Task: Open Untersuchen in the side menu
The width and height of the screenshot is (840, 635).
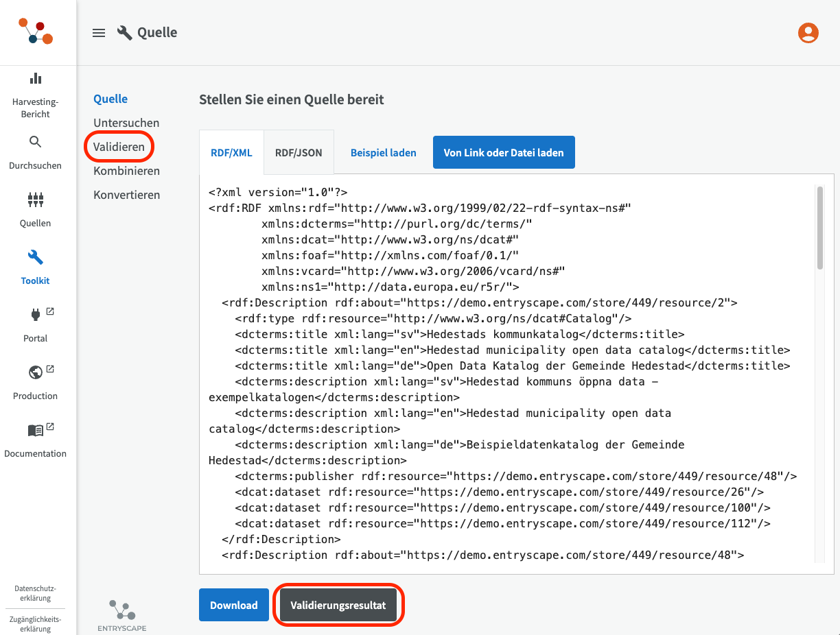Action: (126, 123)
